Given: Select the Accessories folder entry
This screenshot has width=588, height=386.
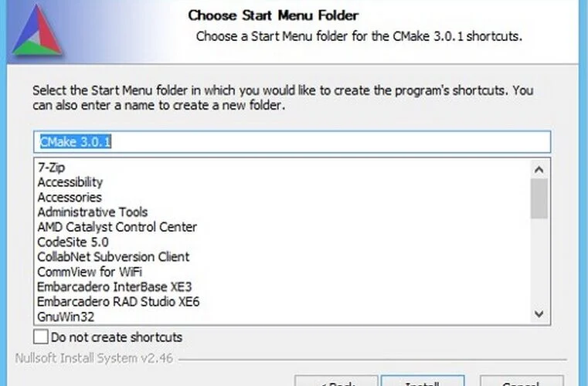Looking at the screenshot, I should [70, 197].
